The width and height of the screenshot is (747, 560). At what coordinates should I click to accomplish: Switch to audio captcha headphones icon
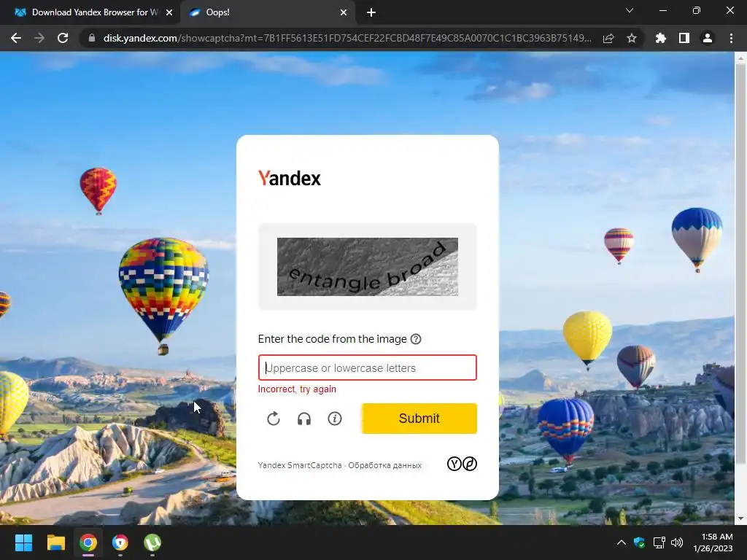pyautogui.click(x=304, y=419)
